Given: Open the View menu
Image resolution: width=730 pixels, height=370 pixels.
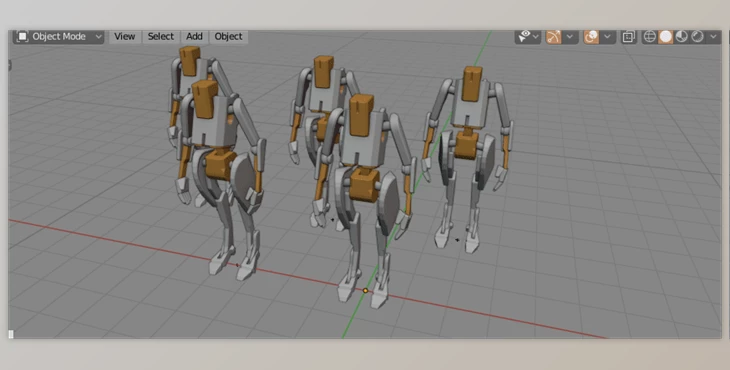Looking at the screenshot, I should (124, 37).
